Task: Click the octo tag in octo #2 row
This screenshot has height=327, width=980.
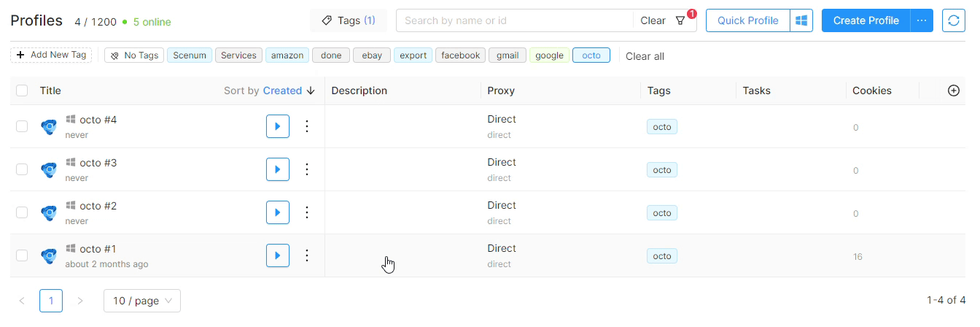Action: [x=662, y=213]
